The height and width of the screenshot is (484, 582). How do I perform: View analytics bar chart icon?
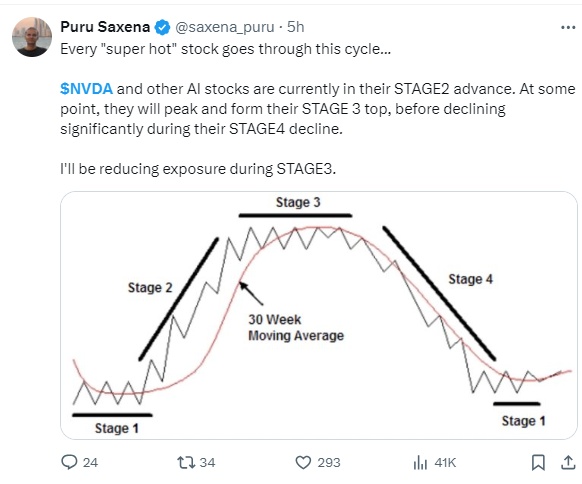(420, 462)
